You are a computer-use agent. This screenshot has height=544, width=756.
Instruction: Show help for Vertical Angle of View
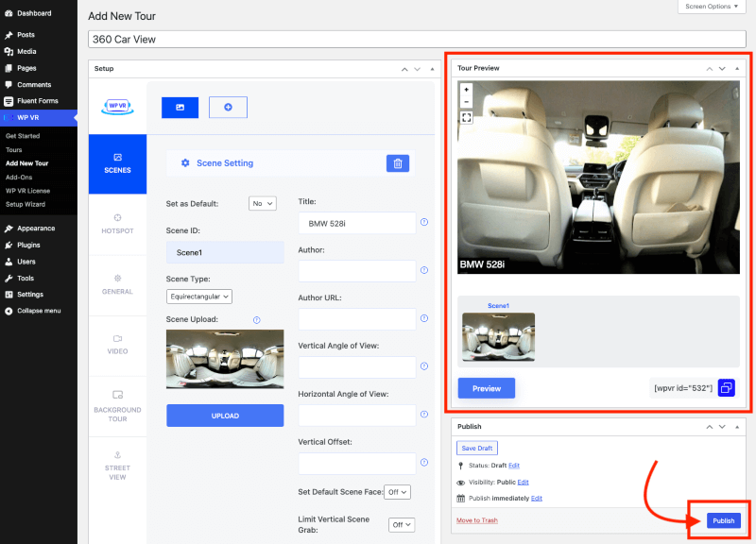coord(424,366)
